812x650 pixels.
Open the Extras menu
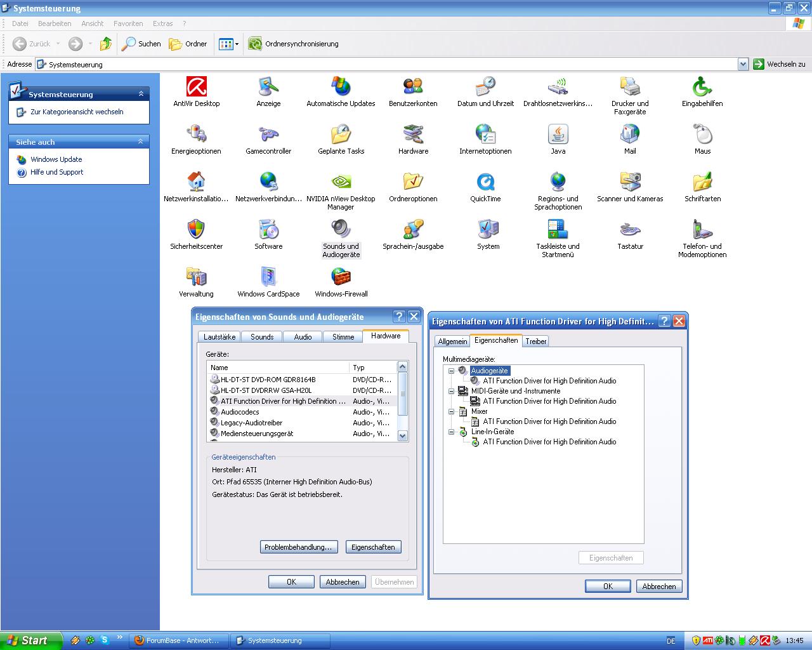[163, 23]
